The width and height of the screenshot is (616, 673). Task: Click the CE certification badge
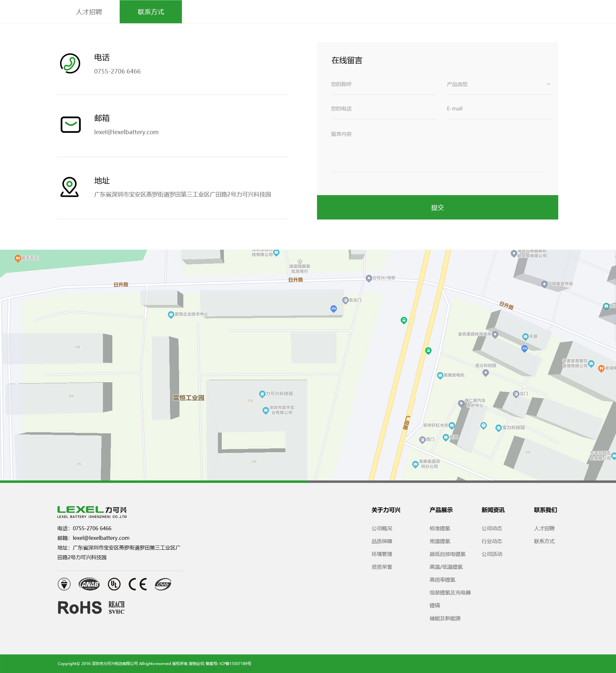pos(138,584)
